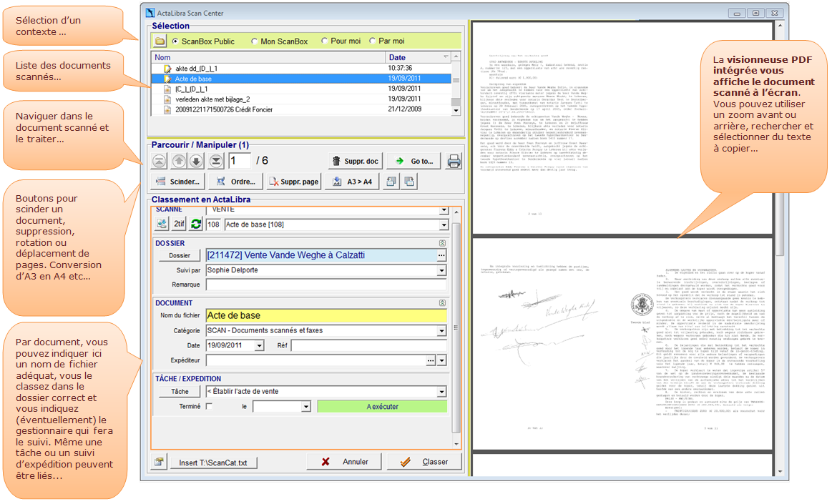Select the 'Acte de base' list row
Screen dimensions: 832x504
click(301, 79)
